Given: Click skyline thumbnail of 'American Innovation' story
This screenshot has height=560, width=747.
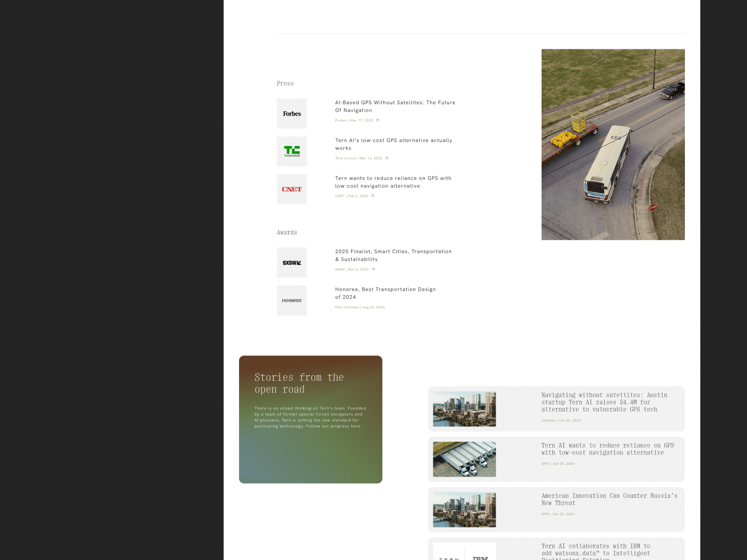Looking at the screenshot, I should (465, 510).
